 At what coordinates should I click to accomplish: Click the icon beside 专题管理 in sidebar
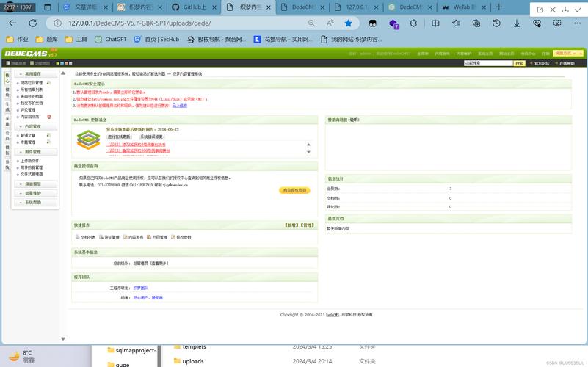[48, 142]
